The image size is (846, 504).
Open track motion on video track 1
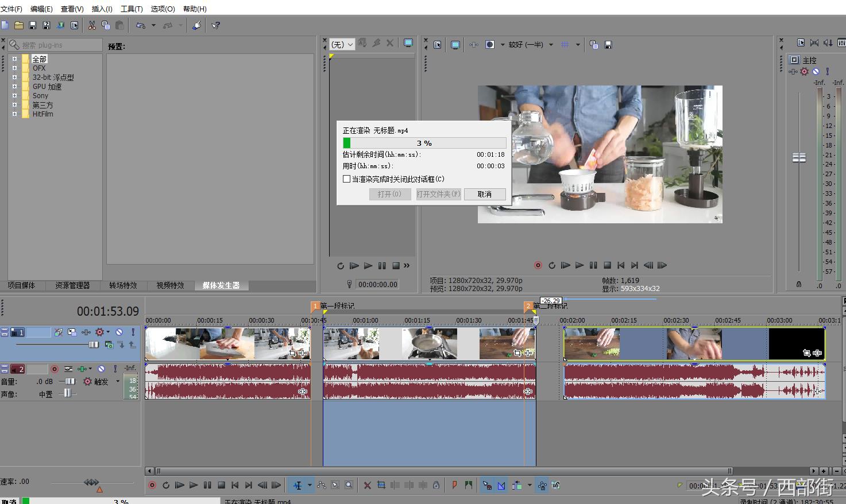[72, 332]
